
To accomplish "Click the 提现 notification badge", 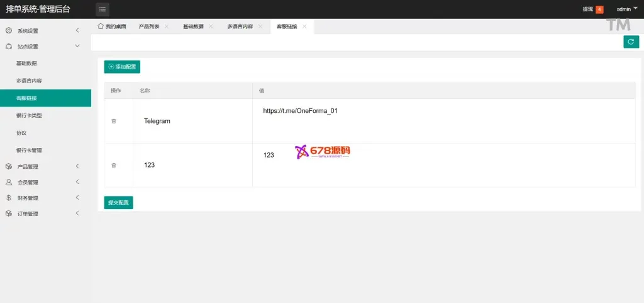I will tap(599, 9).
